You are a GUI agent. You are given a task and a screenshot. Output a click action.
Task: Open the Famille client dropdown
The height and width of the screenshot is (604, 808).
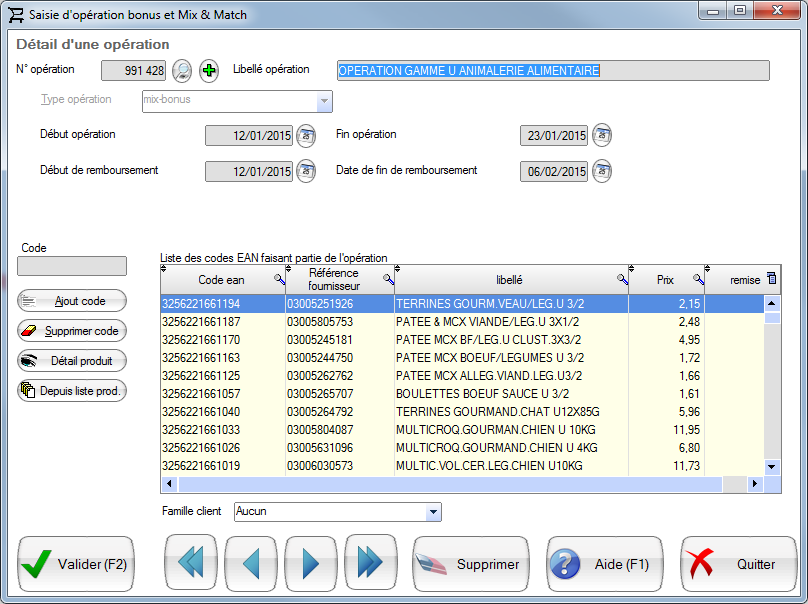click(433, 512)
